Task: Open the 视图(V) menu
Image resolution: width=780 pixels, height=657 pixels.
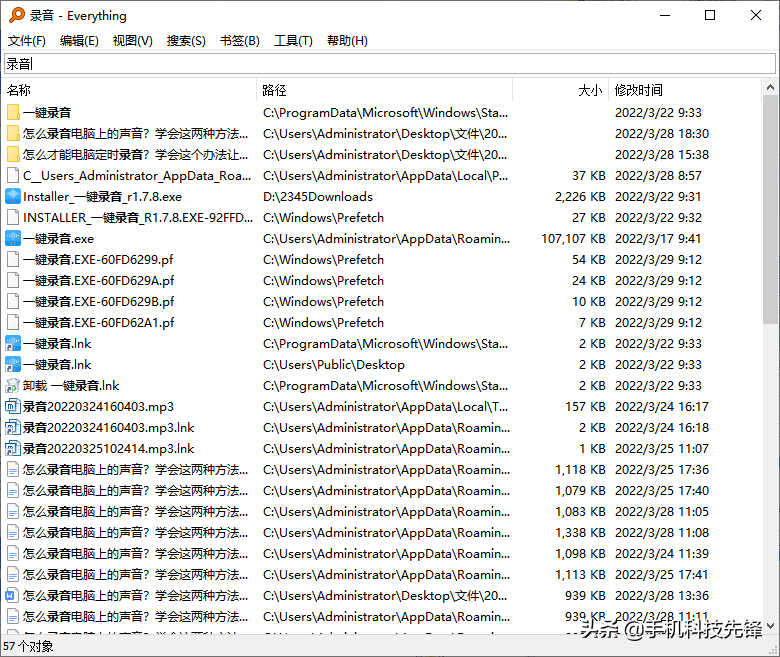Action: pyautogui.click(x=132, y=41)
